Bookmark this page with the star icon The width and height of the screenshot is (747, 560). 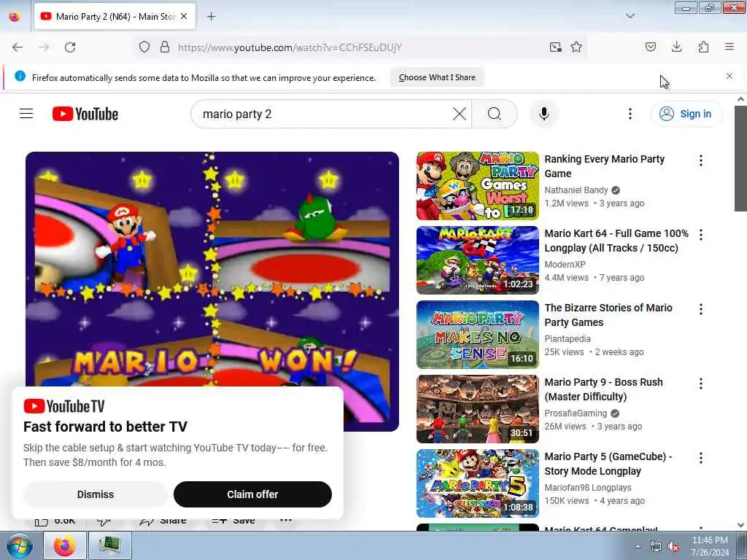[x=576, y=47]
